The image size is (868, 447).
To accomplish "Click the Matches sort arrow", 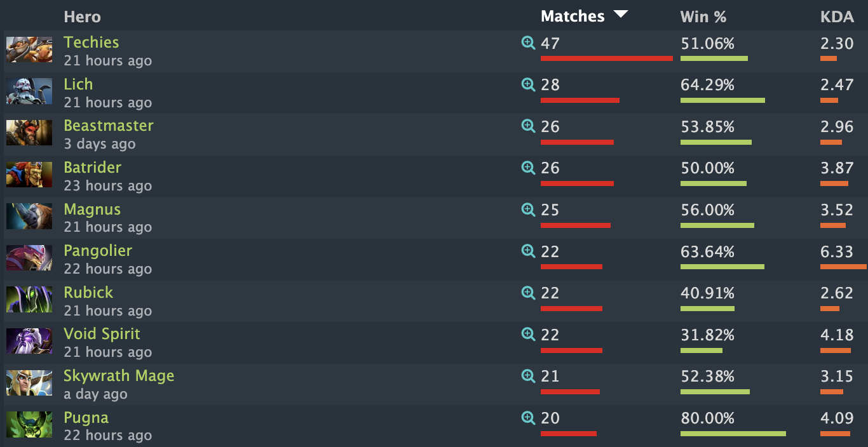I will 621,15.
